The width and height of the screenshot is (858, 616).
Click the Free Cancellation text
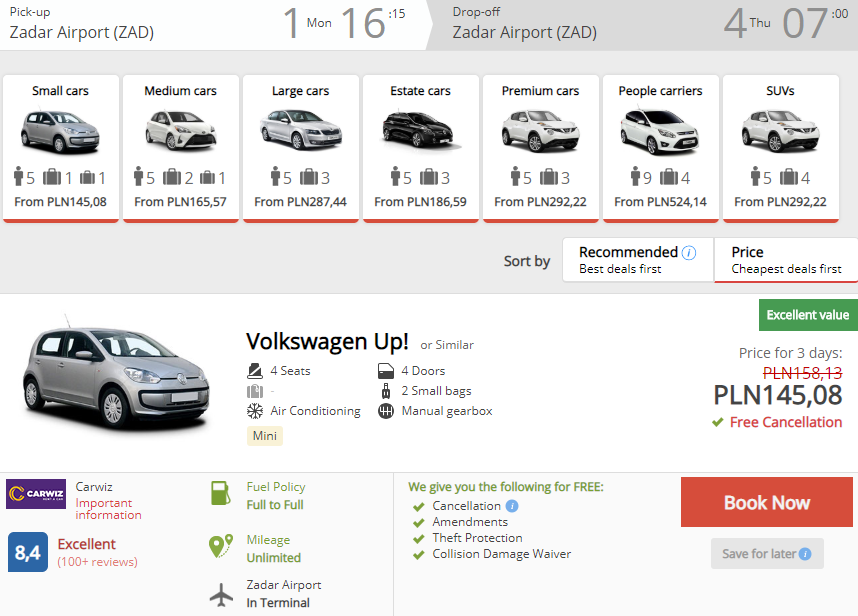pyautogui.click(x=786, y=422)
